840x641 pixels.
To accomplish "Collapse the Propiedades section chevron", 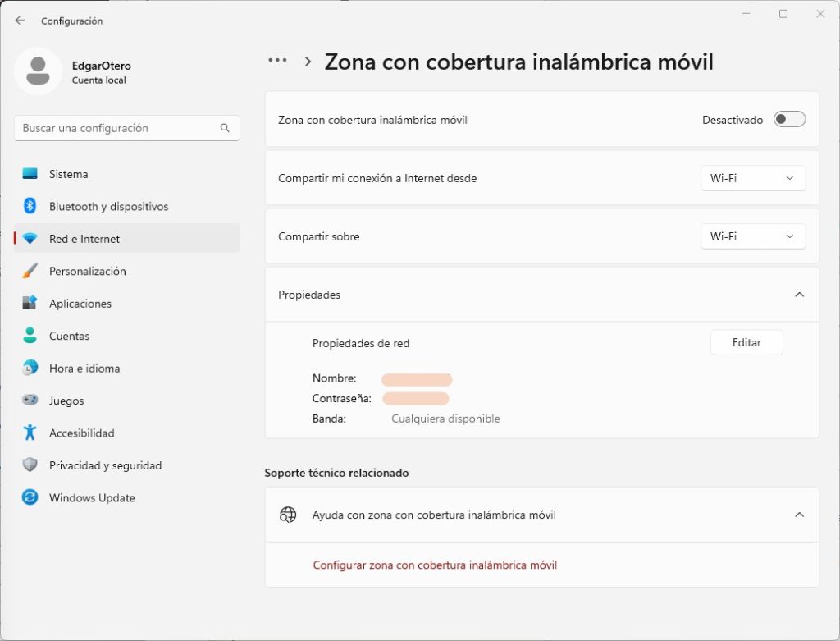I will pos(799,295).
